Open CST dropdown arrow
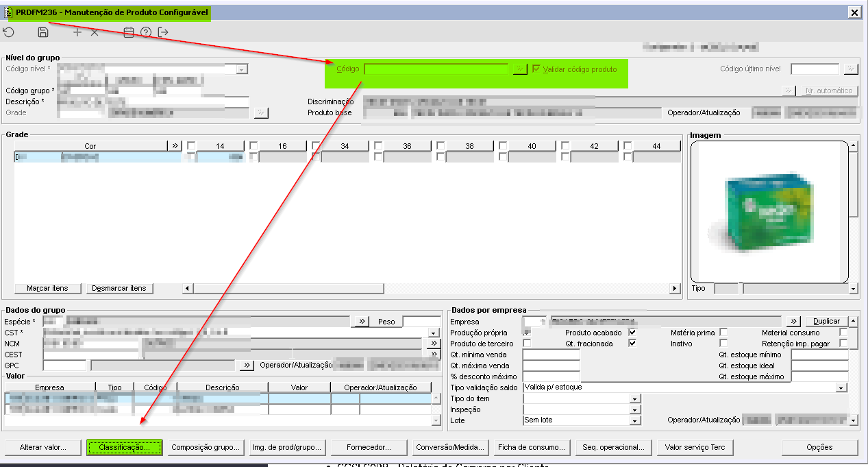 click(x=434, y=333)
